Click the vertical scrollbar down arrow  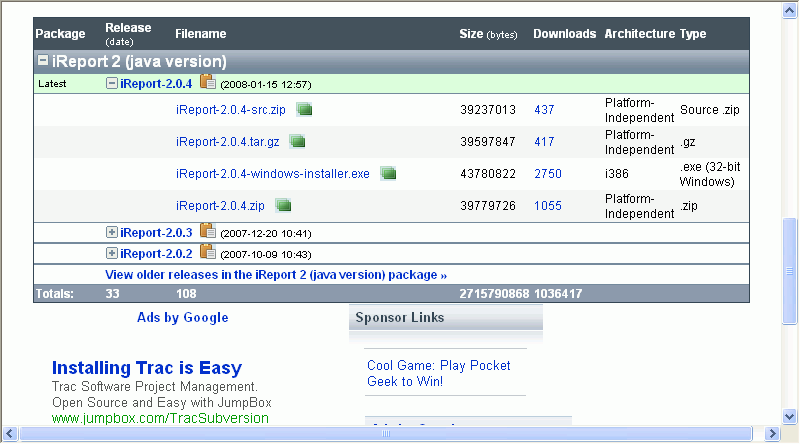pos(790,416)
